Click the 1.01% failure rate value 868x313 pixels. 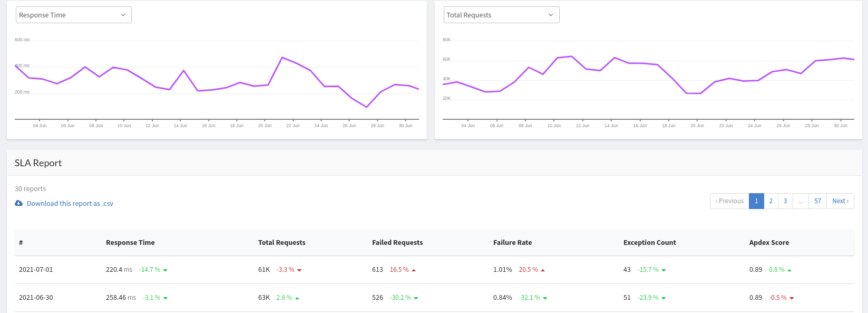(x=503, y=270)
